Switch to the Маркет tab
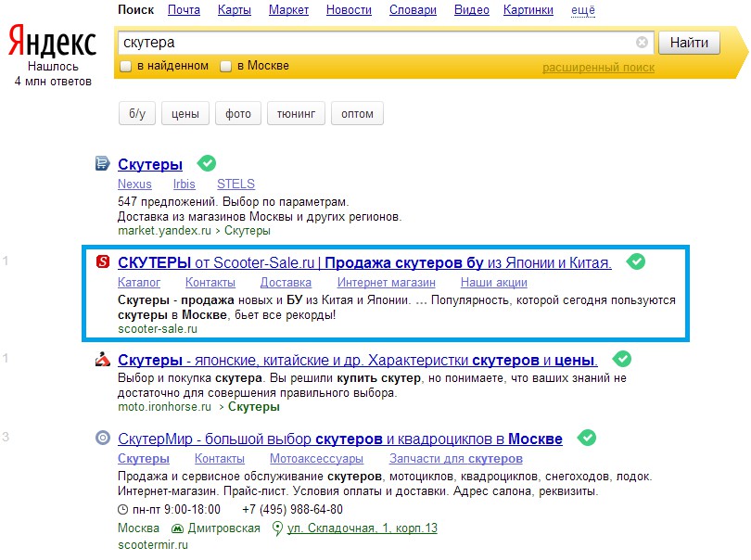The height and width of the screenshot is (560, 751). [288, 10]
